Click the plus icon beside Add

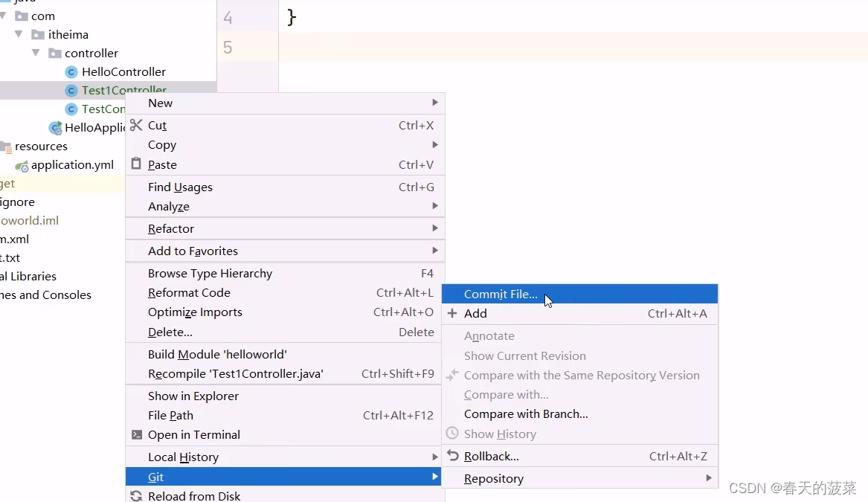coord(453,313)
